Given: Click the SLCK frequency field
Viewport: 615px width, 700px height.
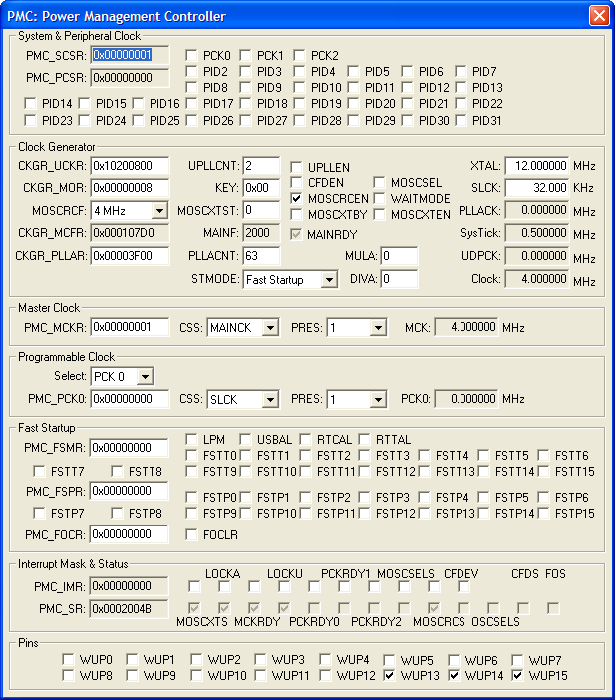Looking at the screenshot, I should point(537,188).
